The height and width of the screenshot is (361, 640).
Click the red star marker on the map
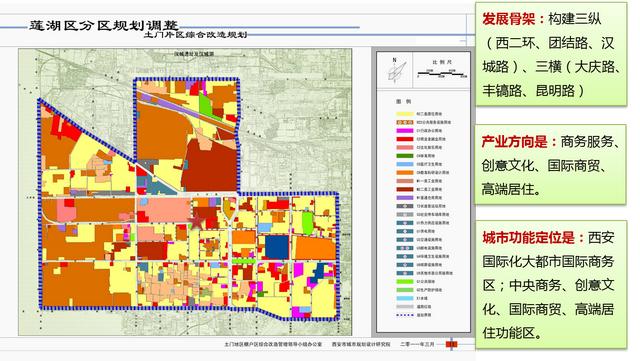coord(197,221)
